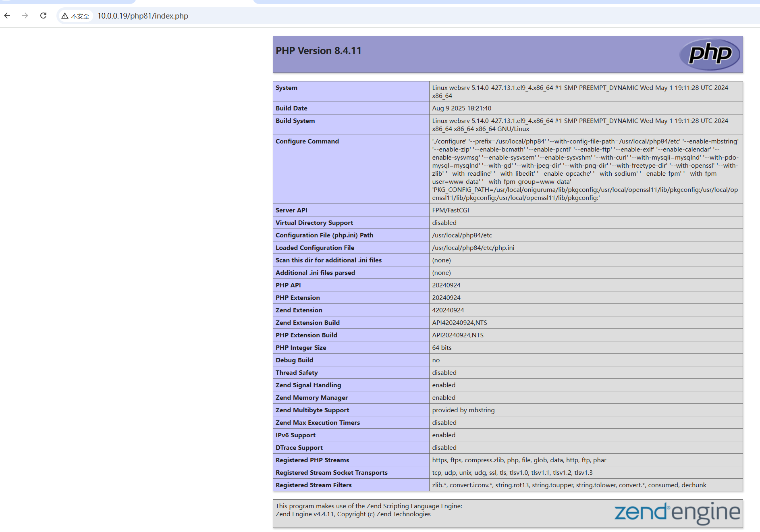The height and width of the screenshot is (532, 760).
Task: Click the 'Registered PHP Streams' label
Action: point(312,460)
